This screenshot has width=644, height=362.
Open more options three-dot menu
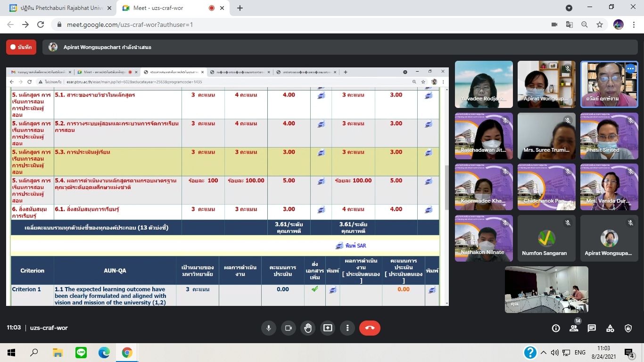click(x=347, y=328)
